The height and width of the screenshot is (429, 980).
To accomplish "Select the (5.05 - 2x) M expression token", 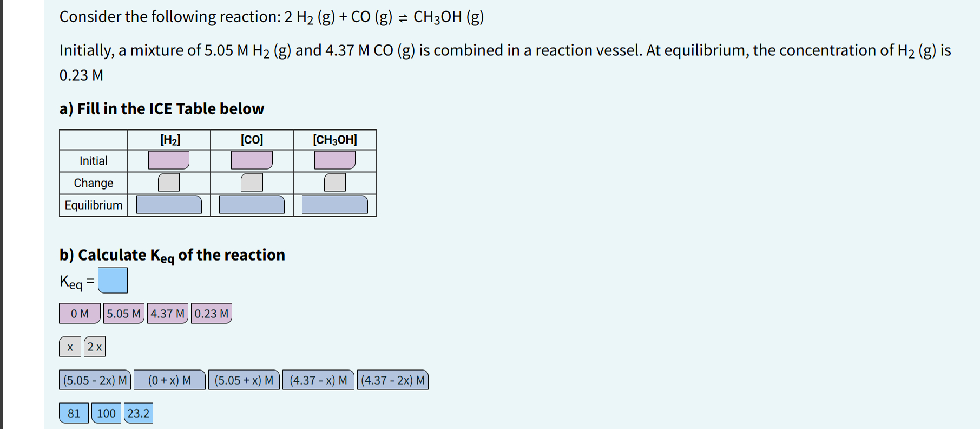I will coord(95,380).
